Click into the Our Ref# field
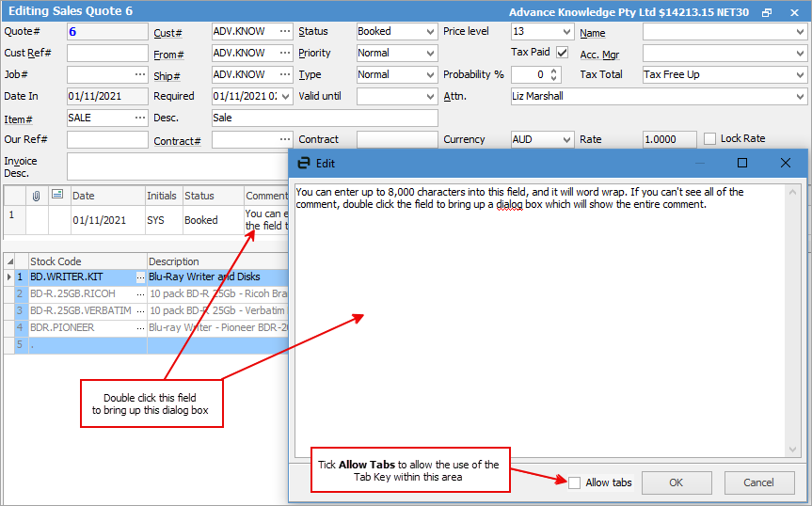Image resolution: width=812 pixels, height=506 pixels. [107, 140]
